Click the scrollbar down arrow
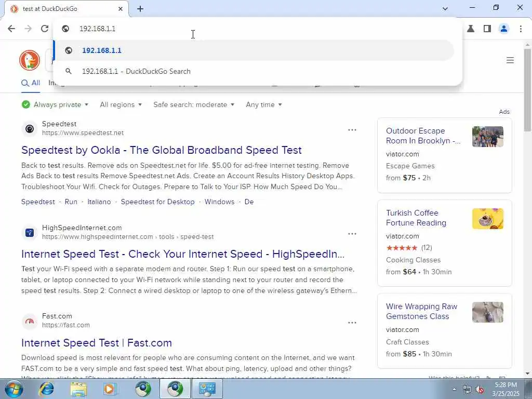This screenshot has height=399, width=532. coord(527,374)
